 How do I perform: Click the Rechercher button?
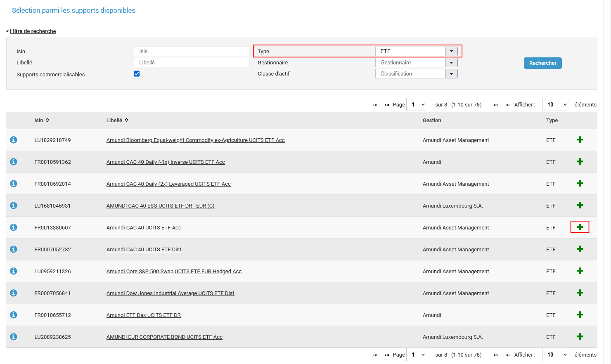[542, 63]
